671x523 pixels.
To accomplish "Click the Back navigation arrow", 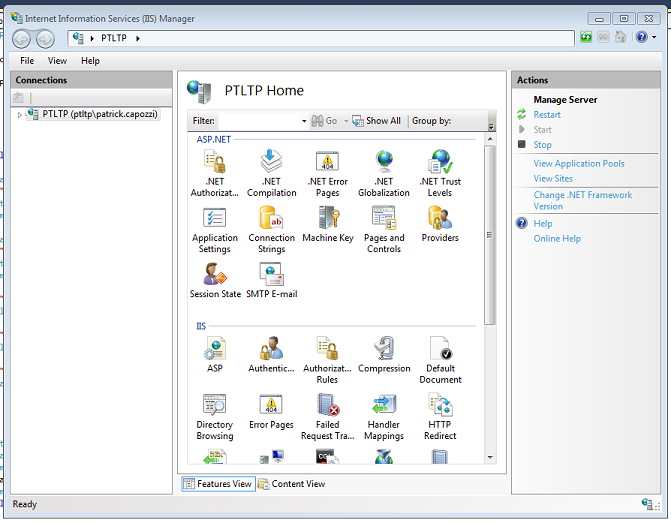I will click(x=21, y=39).
